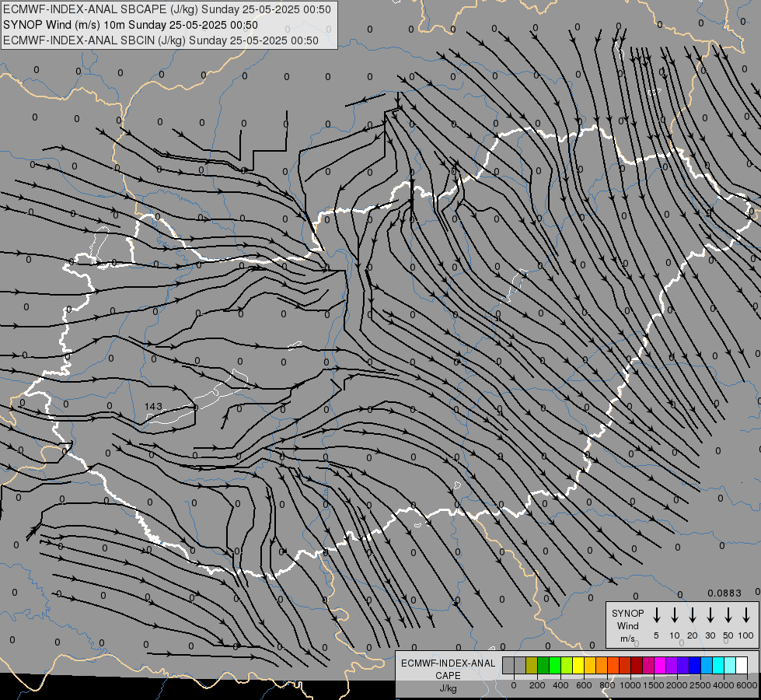Image resolution: width=761 pixels, height=700 pixels.
Task: Click the SBCIN title line in the header
Action: point(161,40)
